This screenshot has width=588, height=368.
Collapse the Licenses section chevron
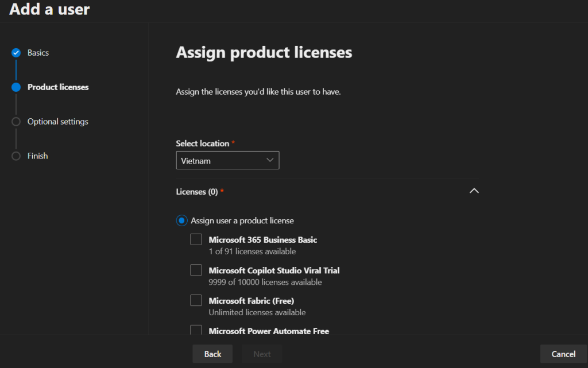(x=474, y=191)
